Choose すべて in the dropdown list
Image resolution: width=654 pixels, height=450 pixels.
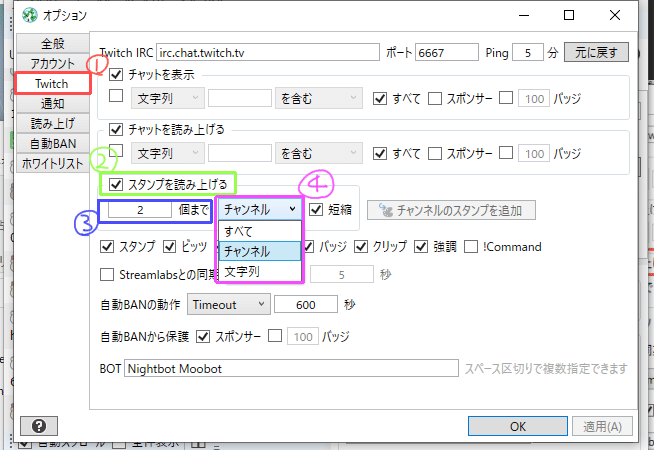pos(260,231)
